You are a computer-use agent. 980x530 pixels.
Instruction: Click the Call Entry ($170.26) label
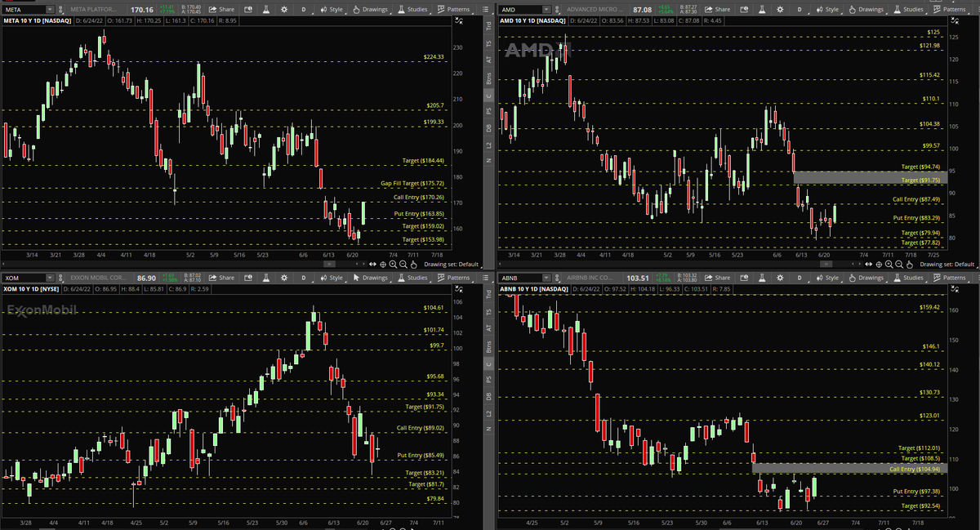click(418, 197)
